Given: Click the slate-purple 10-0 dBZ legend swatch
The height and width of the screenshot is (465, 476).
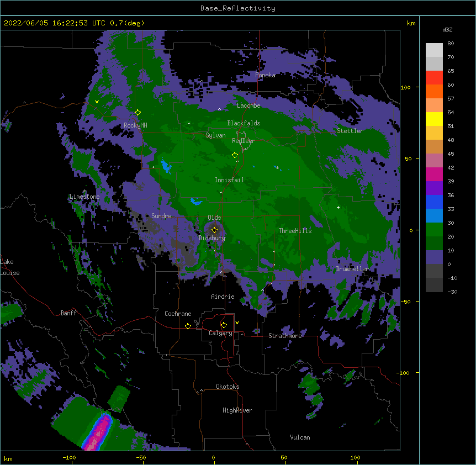Looking at the screenshot, I should [434, 257].
